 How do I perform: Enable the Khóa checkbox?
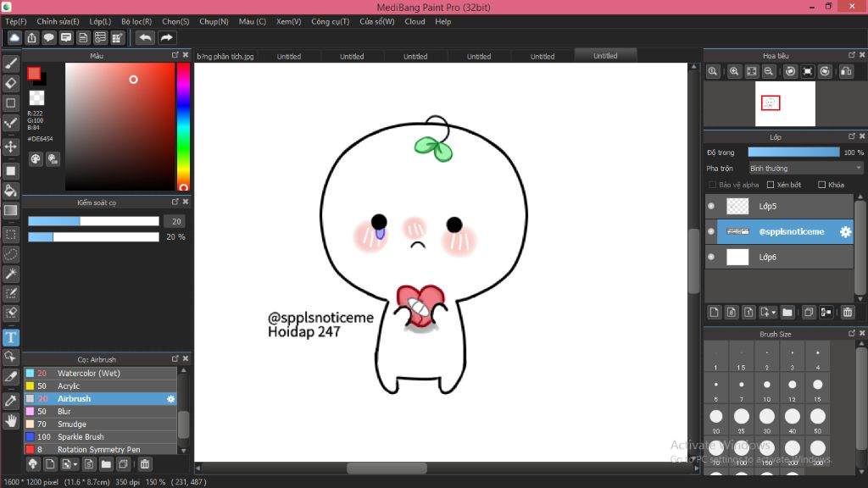pyautogui.click(x=821, y=185)
